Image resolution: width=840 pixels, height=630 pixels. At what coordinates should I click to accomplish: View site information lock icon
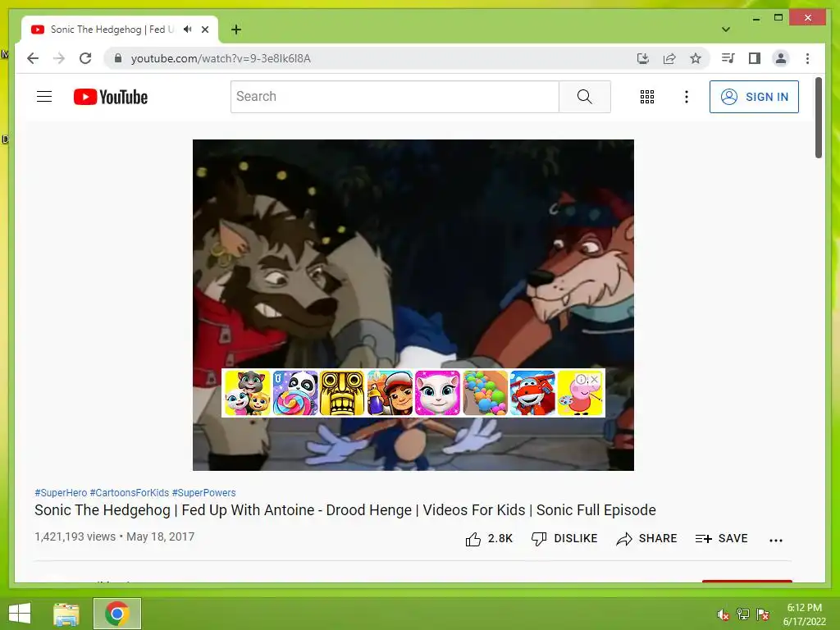(x=118, y=58)
